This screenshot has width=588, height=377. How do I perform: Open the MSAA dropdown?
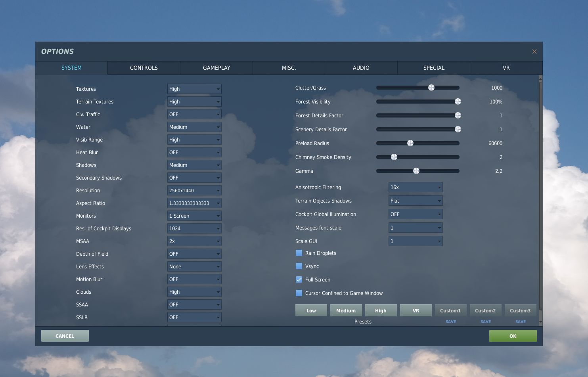(194, 241)
